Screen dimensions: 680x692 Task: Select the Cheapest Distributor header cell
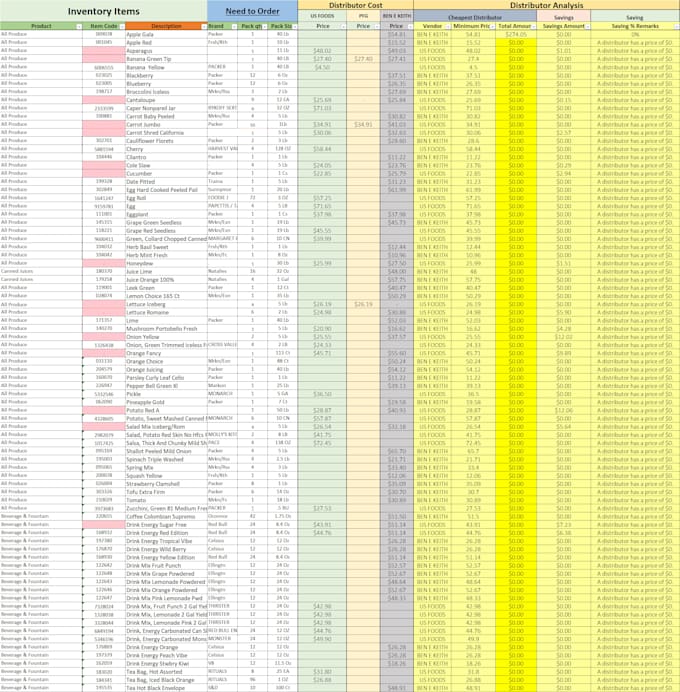point(475,17)
